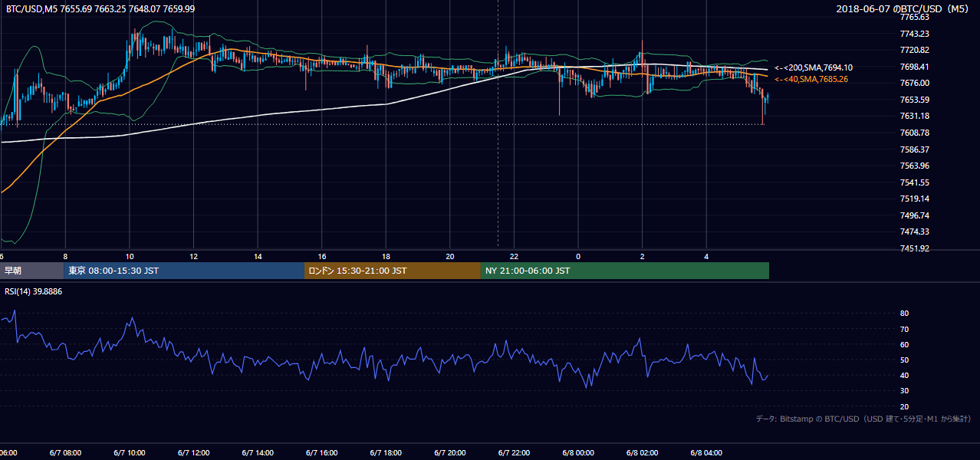
Task: Click hour marker 2 under price chart
Action: click(643, 256)
